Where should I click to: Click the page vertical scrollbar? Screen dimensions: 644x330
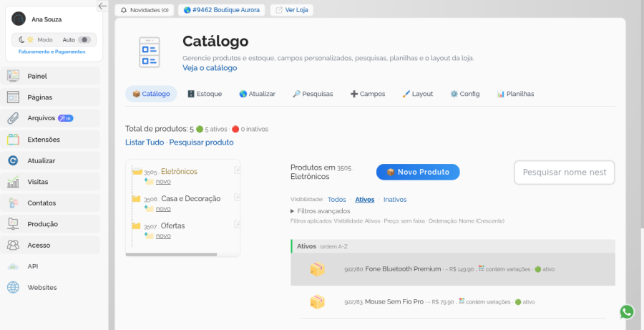click(642, 113)
